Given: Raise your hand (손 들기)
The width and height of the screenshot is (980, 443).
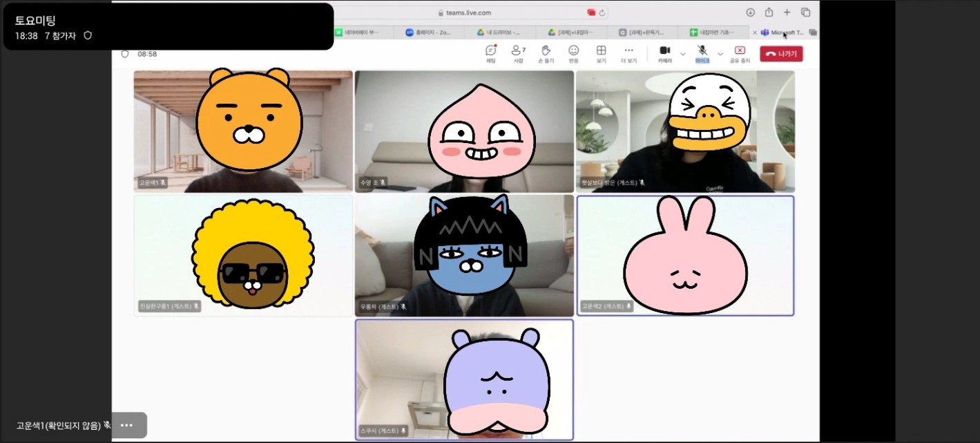Looking at the screenshot, I should pyautogui.click(x=546, y=53).
